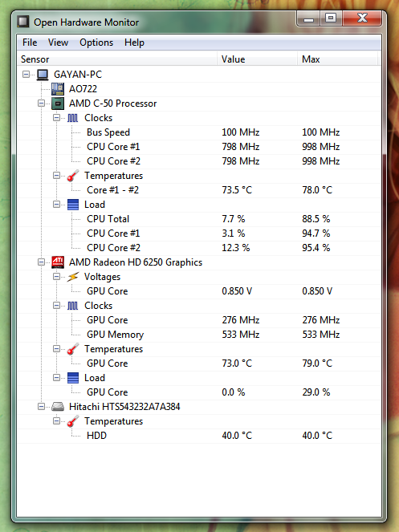
Task: Select the CPU Total load row
Action: click(x=199, y=219)
